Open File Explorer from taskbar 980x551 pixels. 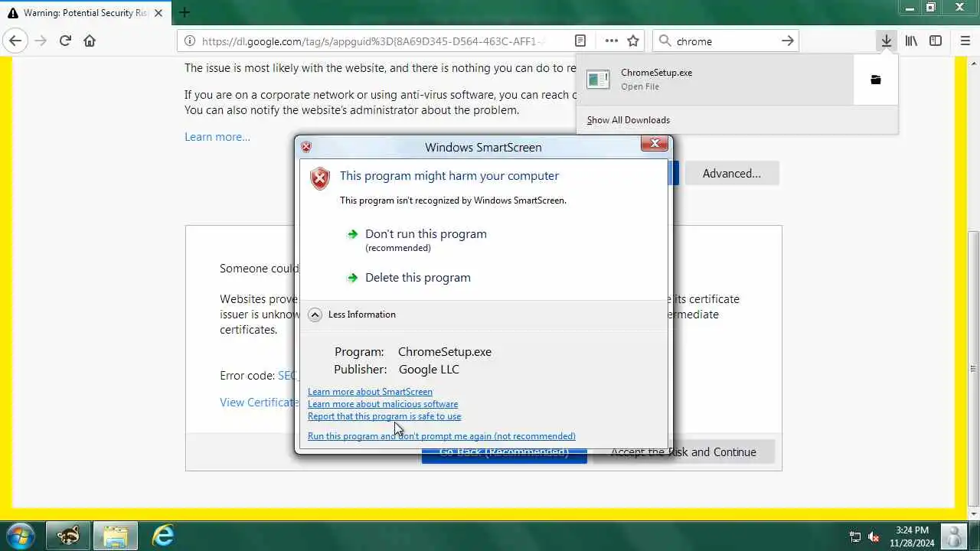116,536
